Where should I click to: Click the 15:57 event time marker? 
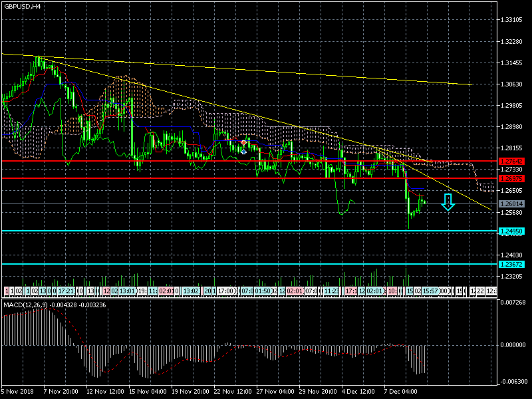point(430,291)
